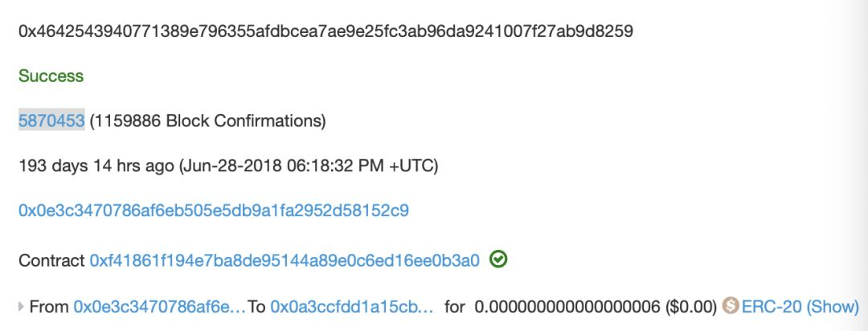Click the 1159886 Block Confirmations text
868x331 pixels.
(207, 121)
